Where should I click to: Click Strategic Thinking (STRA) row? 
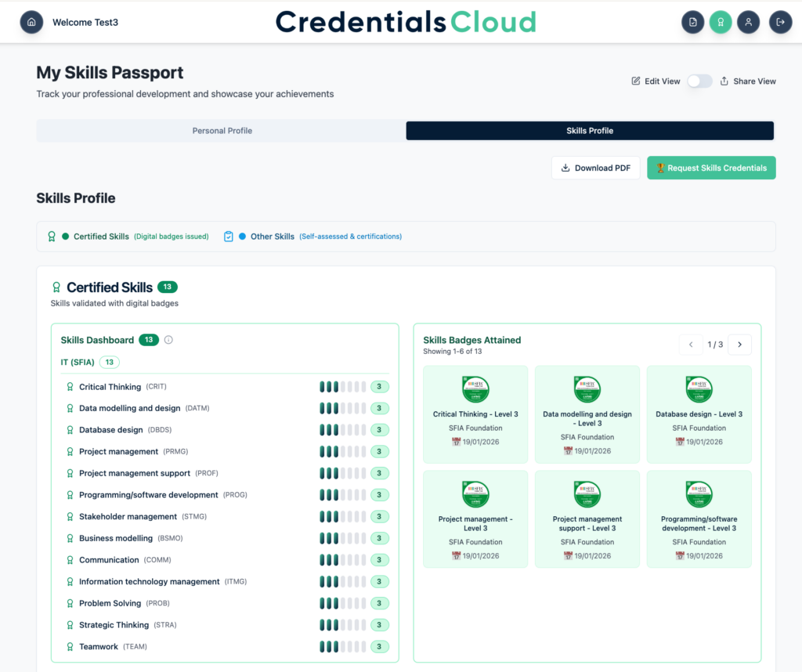tap(225, 625)
